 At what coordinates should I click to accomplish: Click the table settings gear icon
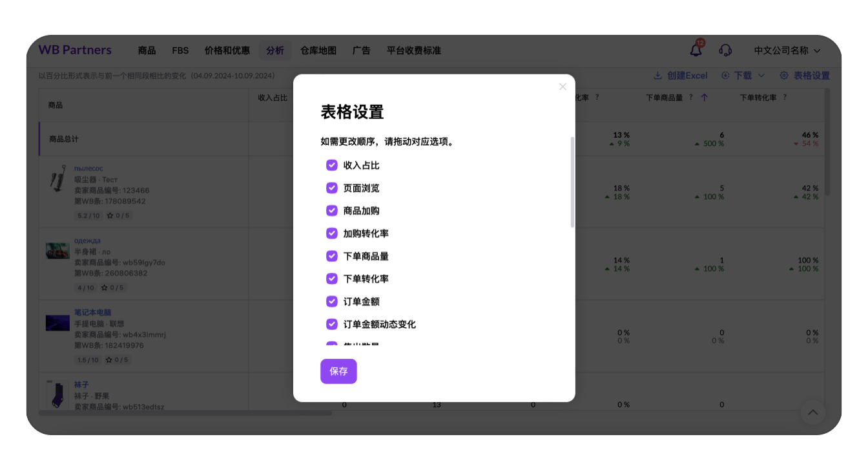point(784,76)
